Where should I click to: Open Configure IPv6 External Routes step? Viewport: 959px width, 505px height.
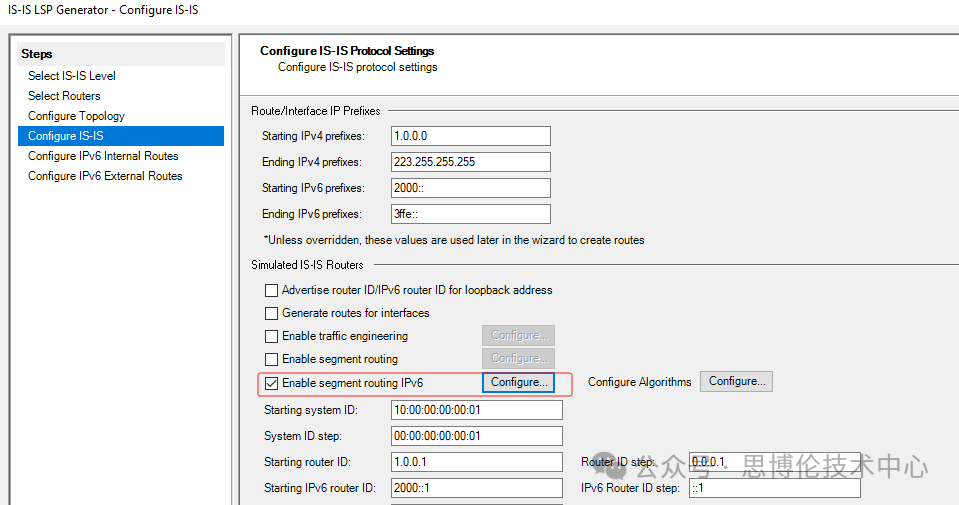click(105, 176)
